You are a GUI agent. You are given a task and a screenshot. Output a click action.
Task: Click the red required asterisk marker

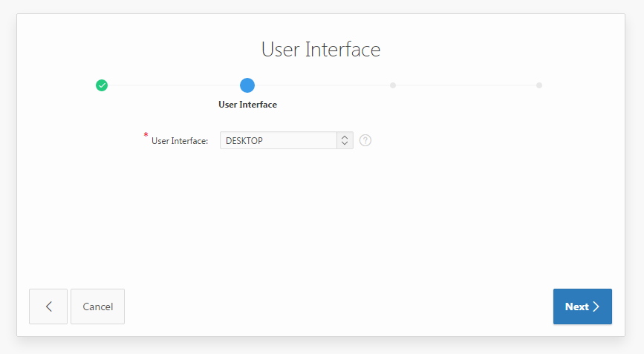pyautogui.click(x=146, y=136)
